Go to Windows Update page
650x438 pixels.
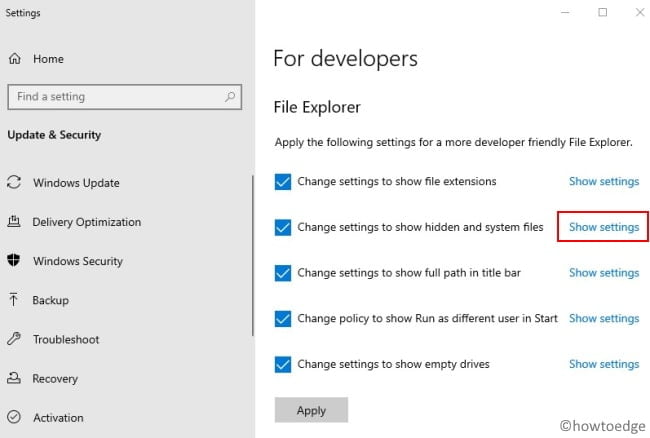(x=76, y=183)
